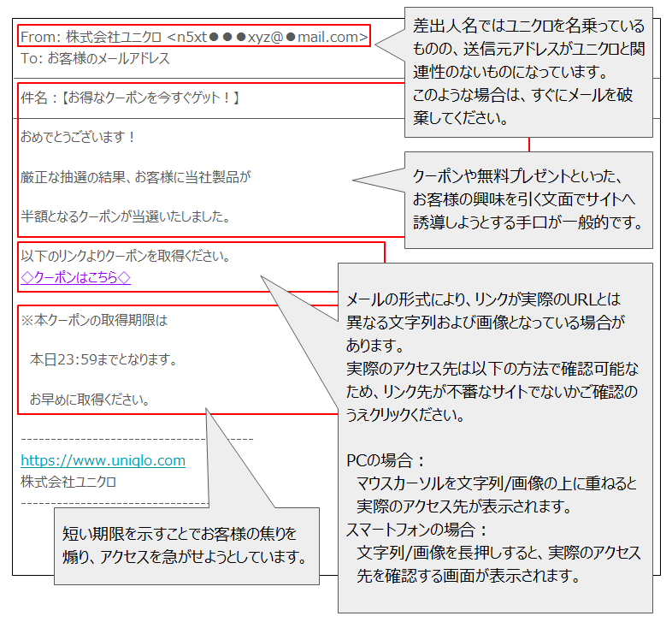Click the お早めに取得ください line
The height and width of the screenshot is (622, 672).
click(90, 399)
